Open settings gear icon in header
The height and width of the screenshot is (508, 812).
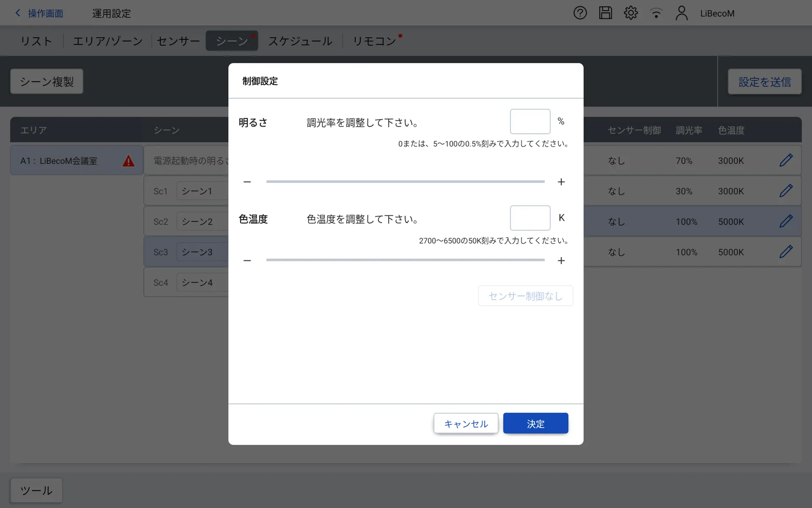(631, 13)
